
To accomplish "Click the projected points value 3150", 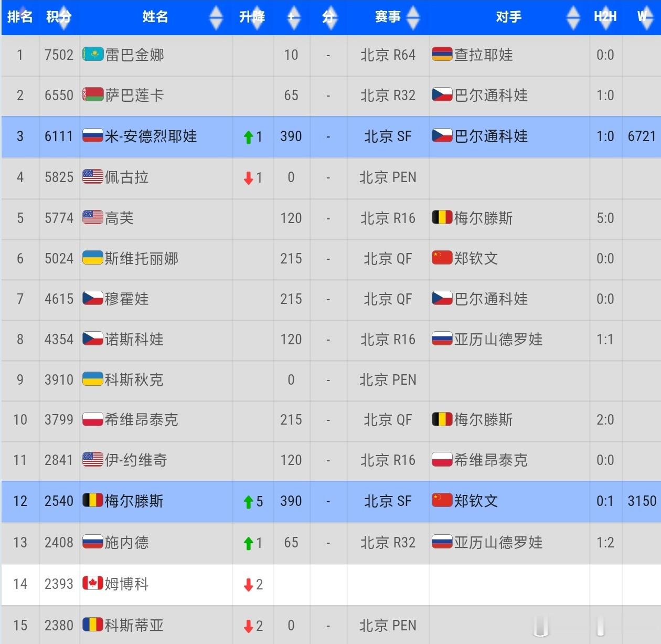I will tap(642, 501).
